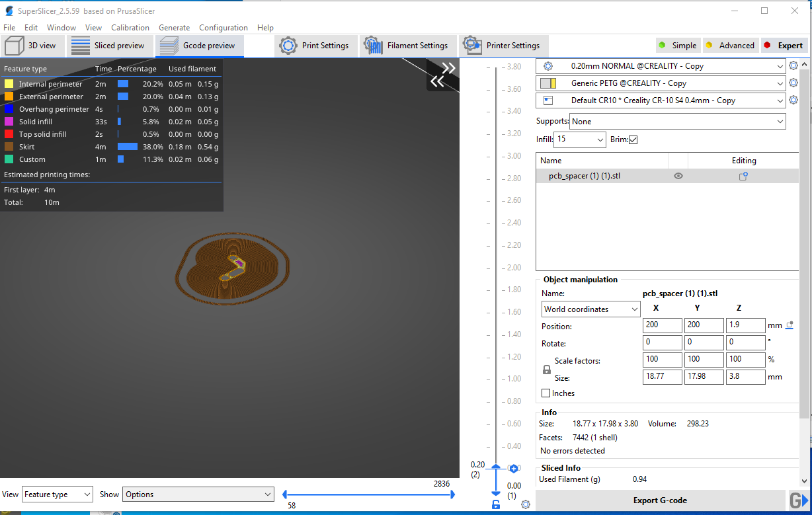Screen dimensions: 812x515
Task: Click the gear icon next to the PETG preset
Action: [793, 83]
